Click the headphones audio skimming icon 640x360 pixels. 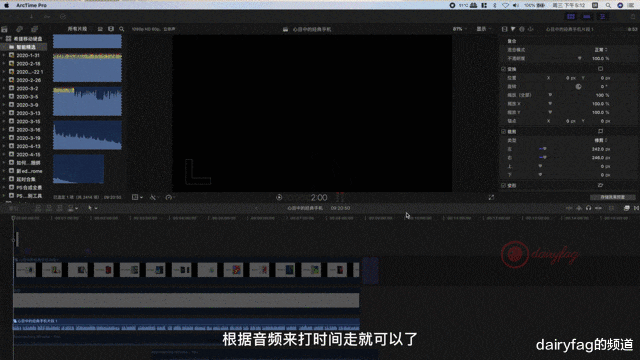pyautogui.click(x=588, y=208)
